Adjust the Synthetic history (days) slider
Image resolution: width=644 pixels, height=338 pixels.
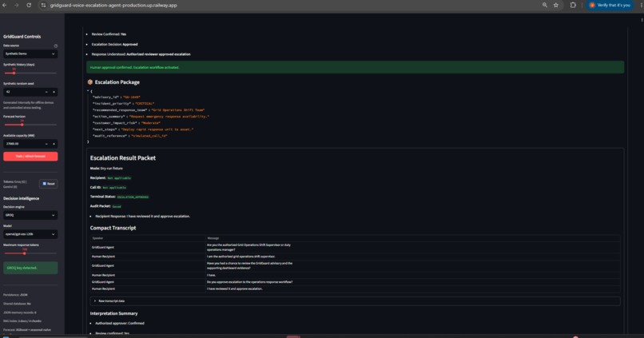(14, 73)
